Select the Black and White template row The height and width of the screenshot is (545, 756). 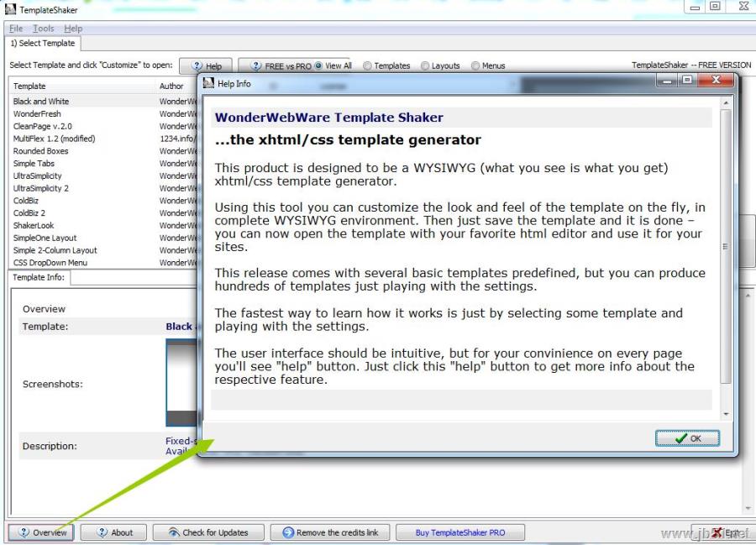click(103, 102)
